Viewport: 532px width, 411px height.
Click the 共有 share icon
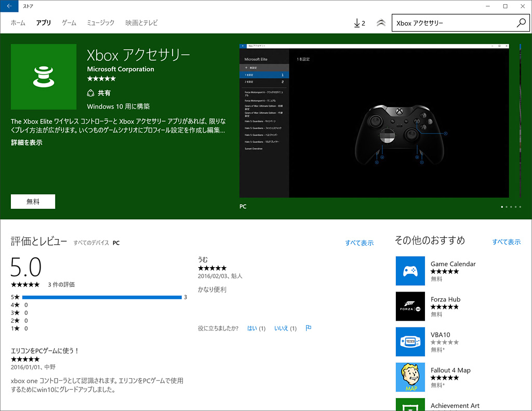[x=90, y=93]
